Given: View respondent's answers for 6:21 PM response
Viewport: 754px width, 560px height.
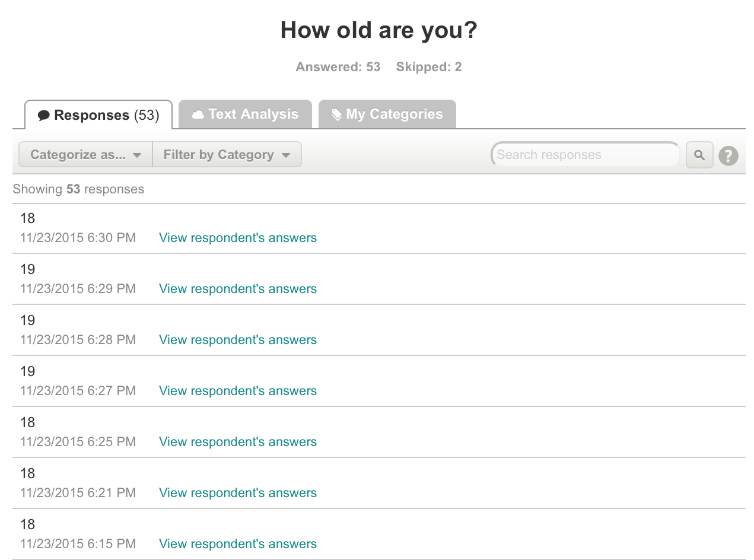Looking at the screenshot, I should click(238, 493).
